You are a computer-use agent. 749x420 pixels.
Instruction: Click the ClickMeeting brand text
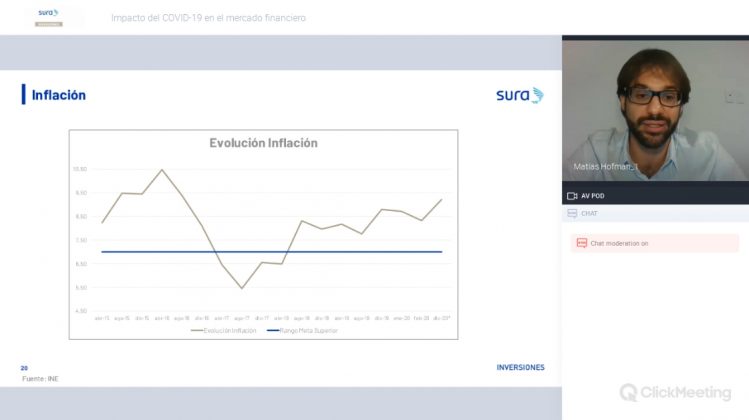point(686,393)
